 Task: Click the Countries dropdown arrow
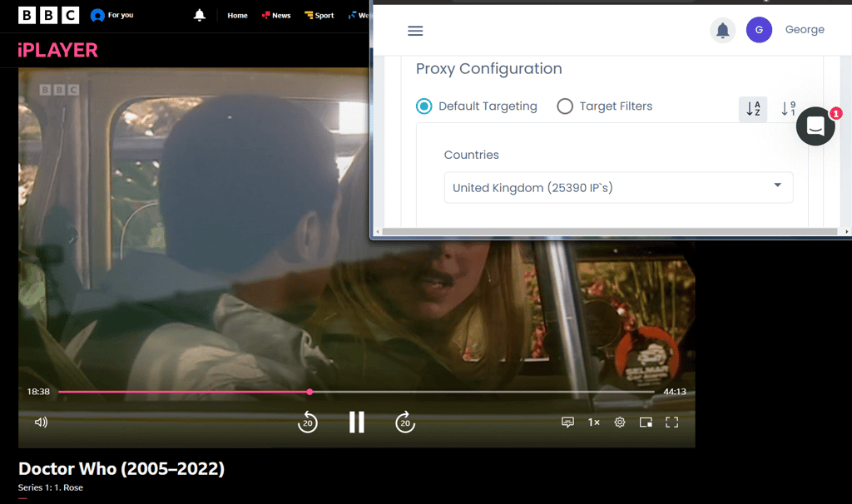pos(778,185)
